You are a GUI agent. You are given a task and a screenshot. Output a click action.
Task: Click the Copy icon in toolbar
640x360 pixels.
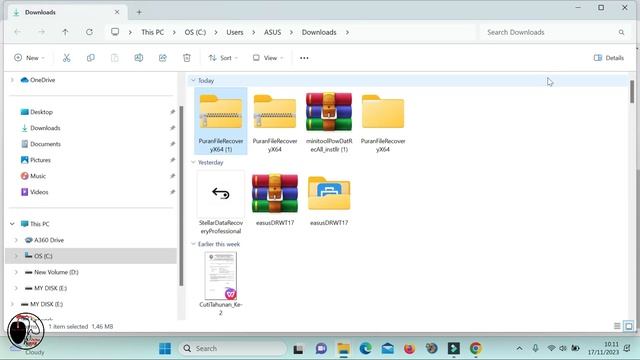91,58
